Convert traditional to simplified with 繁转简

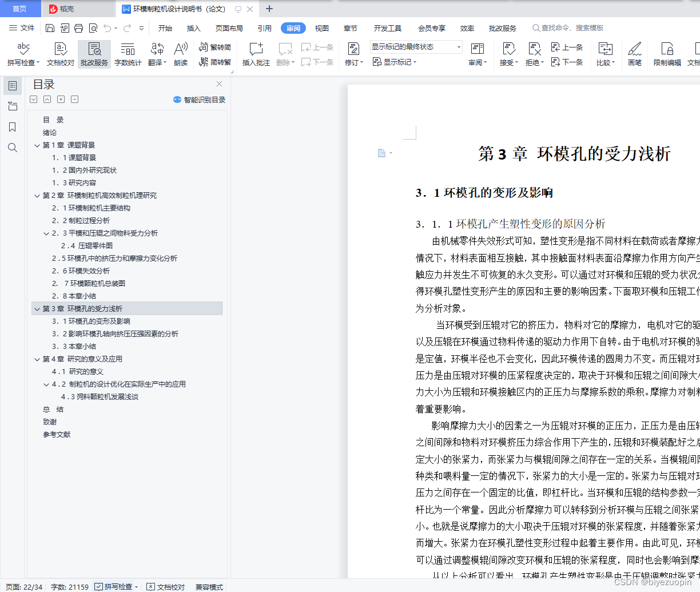215,47
